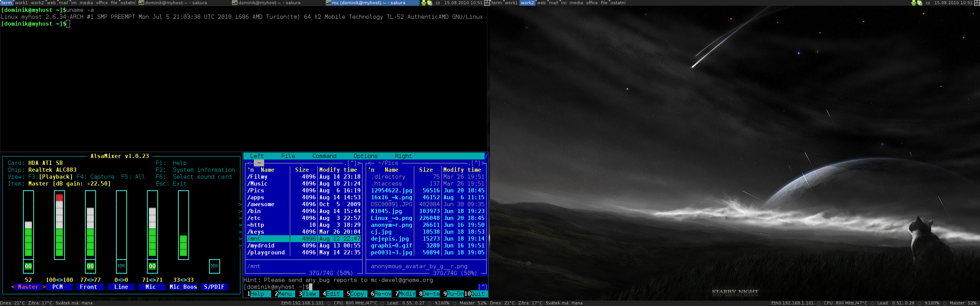Open the File menu in Midnight Commander
Viewport: 980px width, 306px height.
(288, 156)
